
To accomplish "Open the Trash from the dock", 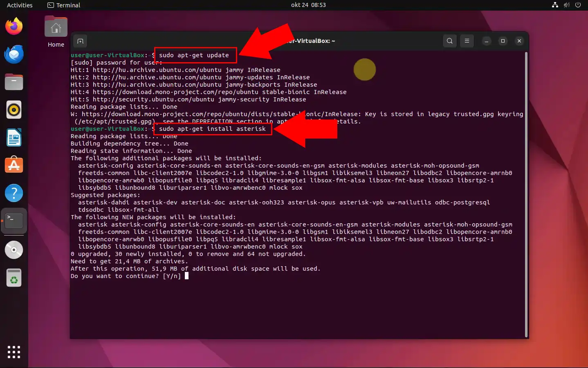I will point(14,278).
